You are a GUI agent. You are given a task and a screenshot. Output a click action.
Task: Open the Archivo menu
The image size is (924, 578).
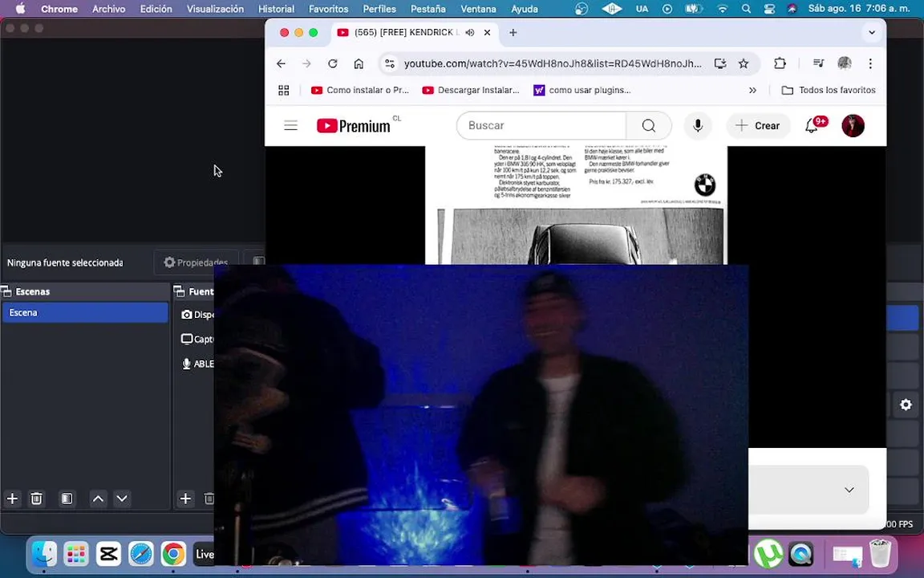coord(108,9)
